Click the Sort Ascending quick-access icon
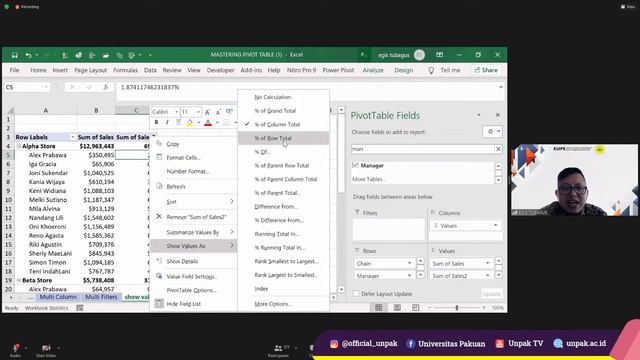The height and width of the screenshot is (360, 640). (64, 55)
